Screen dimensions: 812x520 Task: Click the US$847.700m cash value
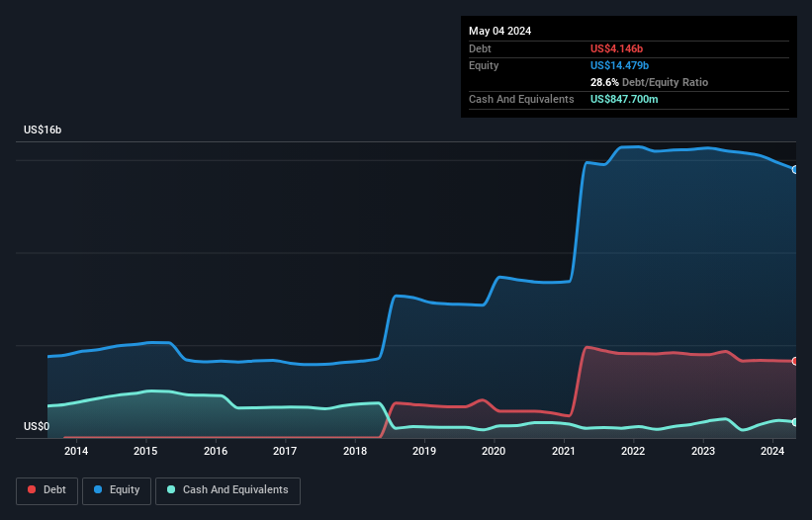[624, 99]
